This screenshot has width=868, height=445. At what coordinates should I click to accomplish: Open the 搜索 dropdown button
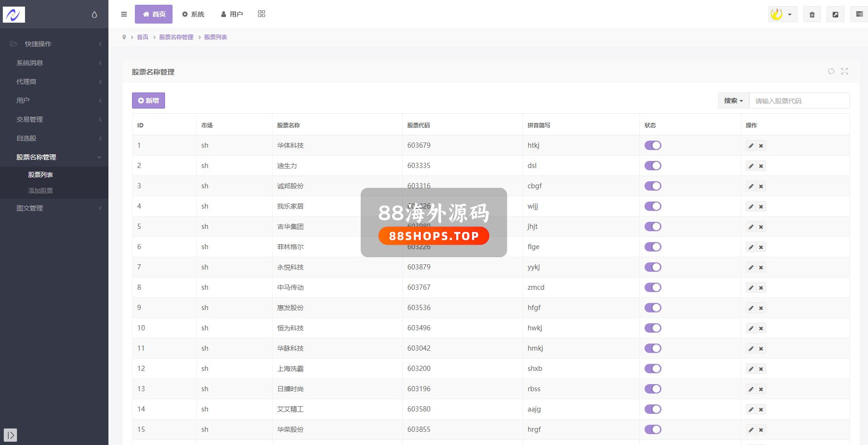(x=733, y=101)
